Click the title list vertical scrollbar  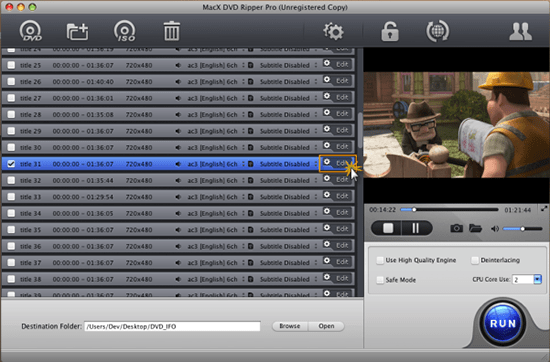pyautogui.click(x=360, y=130)
